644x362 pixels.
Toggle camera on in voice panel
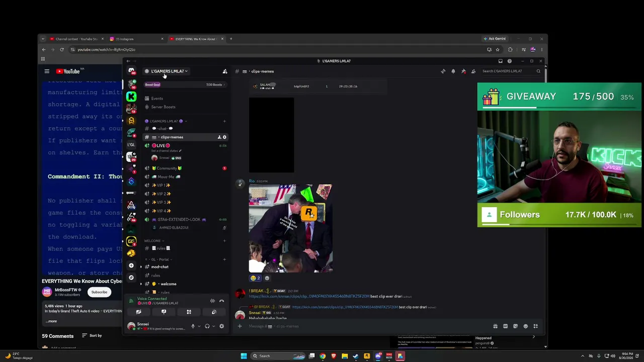(x=138, y=312)
